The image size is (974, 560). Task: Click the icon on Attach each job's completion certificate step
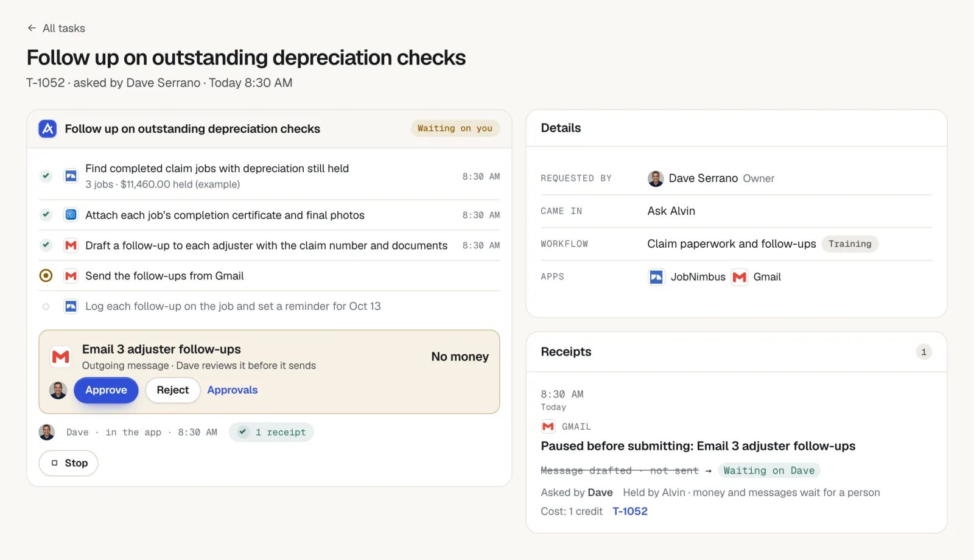(71, 215)
